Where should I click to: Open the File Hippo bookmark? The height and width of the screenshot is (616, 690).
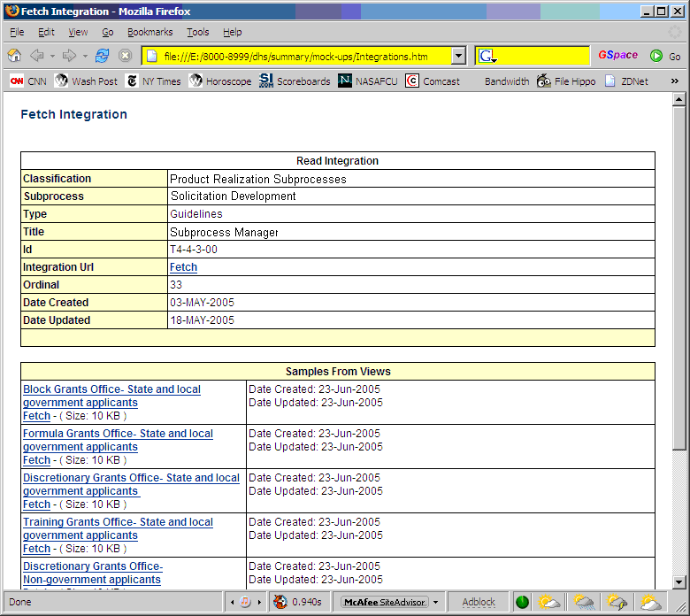point(566,81)
